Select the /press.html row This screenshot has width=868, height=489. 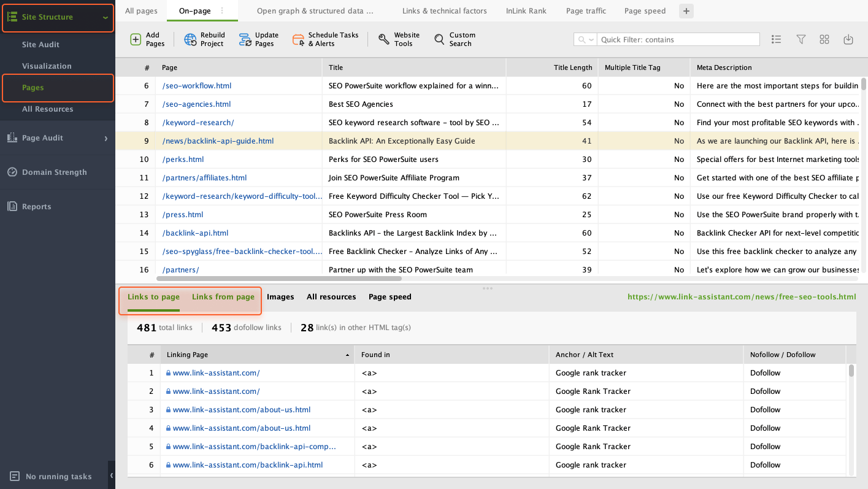click(488, 214)
